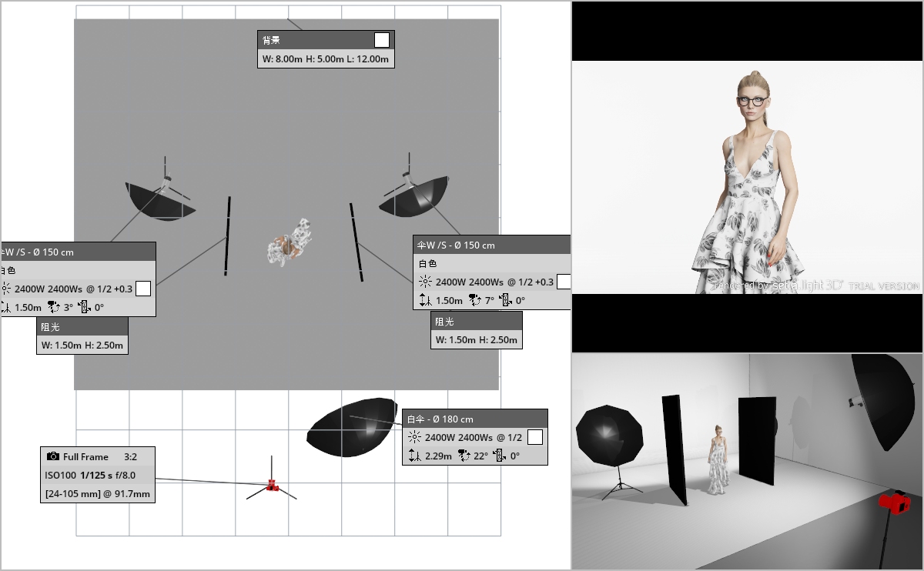
Task: Click the tilt angle icon next to 22°
Action: point(464,456)
